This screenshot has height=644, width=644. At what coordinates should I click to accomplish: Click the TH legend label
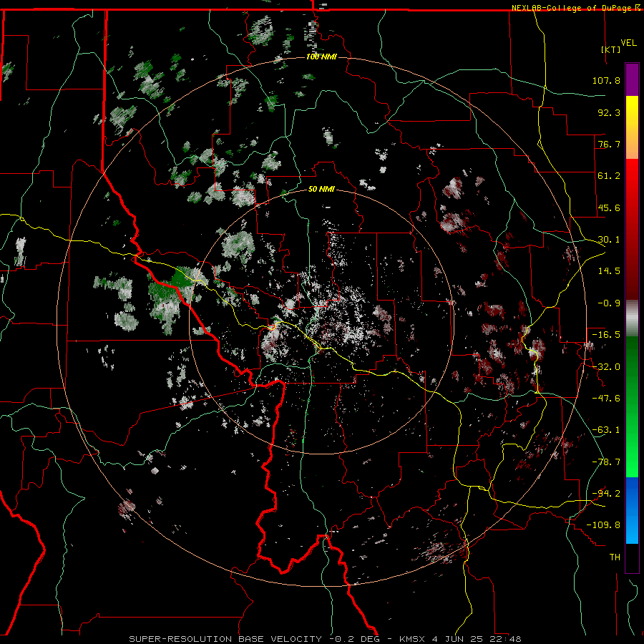coord(615,557)
